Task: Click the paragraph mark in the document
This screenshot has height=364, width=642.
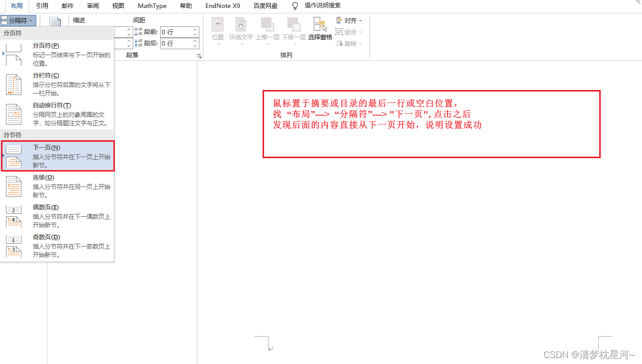Action: pos(270,350)
